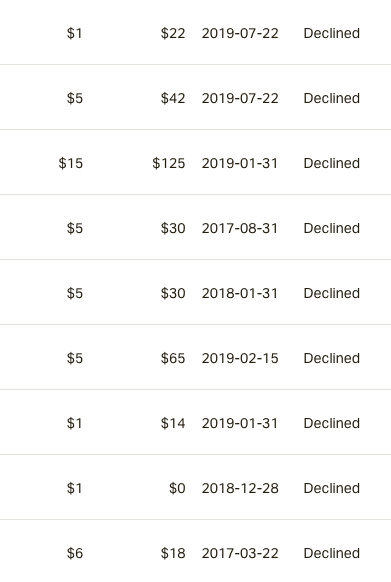391x582 pixels.
Task: Select the 2017-03-22 date cell
Action: (240, 553)
